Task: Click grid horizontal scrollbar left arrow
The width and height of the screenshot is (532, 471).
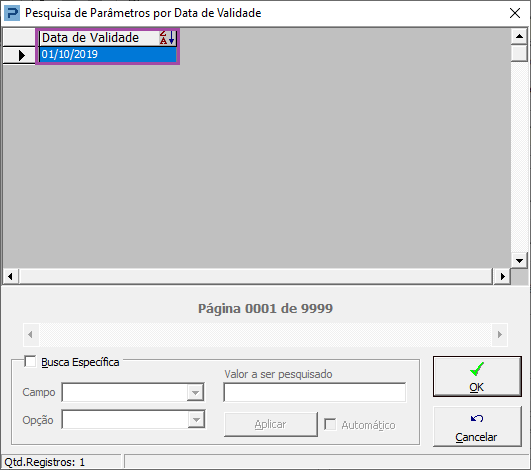Action: (x=11, y=277)
